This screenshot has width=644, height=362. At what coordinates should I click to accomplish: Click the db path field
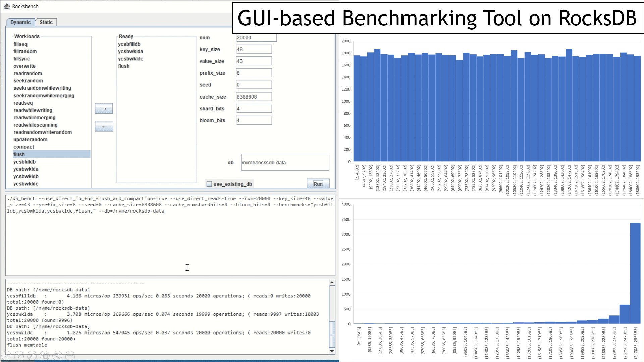click(x=285, y=162)
